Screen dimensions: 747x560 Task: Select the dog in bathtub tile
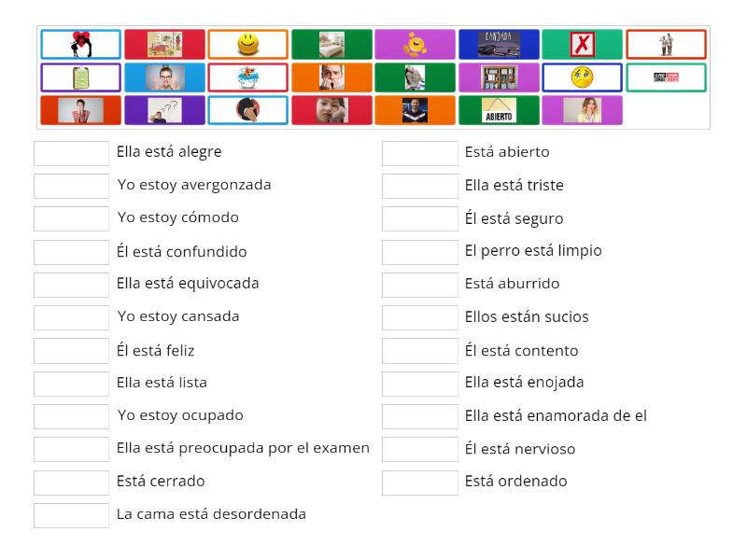coord(247,77)
